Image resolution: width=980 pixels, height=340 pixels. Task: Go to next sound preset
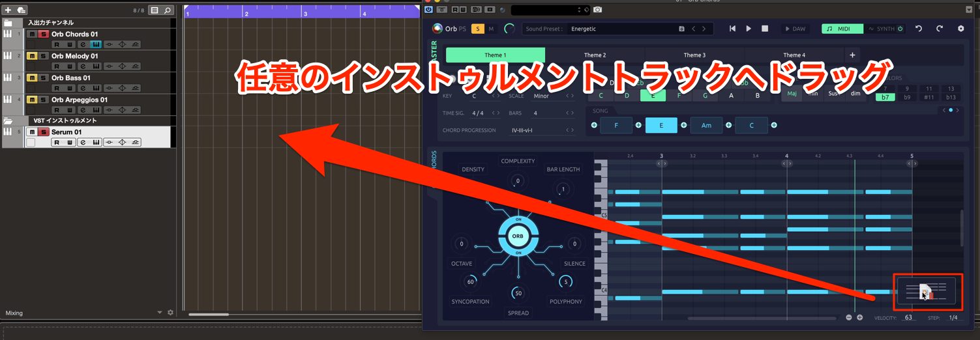[x=705, y=29]
